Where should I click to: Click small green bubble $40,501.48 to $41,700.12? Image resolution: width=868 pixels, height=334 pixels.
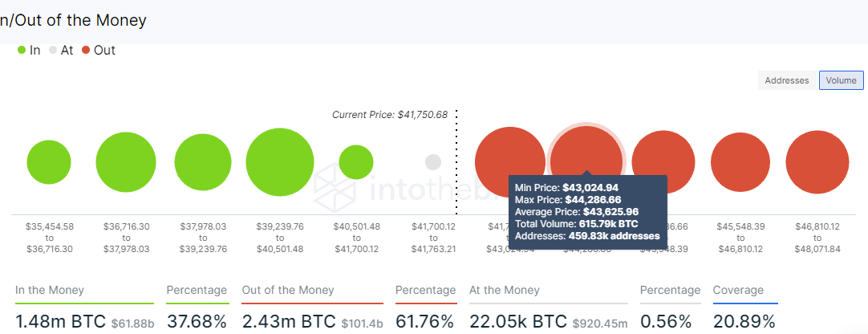(x=356, y=162)
